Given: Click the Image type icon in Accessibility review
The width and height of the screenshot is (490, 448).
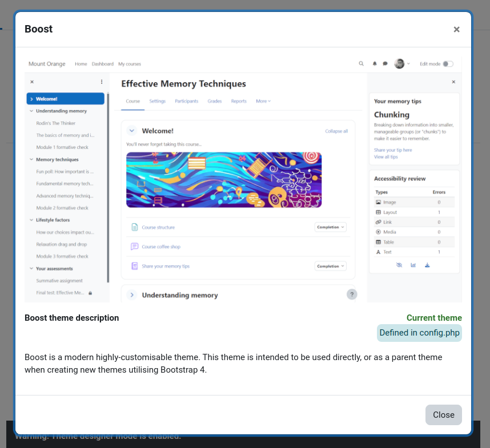Looking at the screenshot, I should point(378,202).
